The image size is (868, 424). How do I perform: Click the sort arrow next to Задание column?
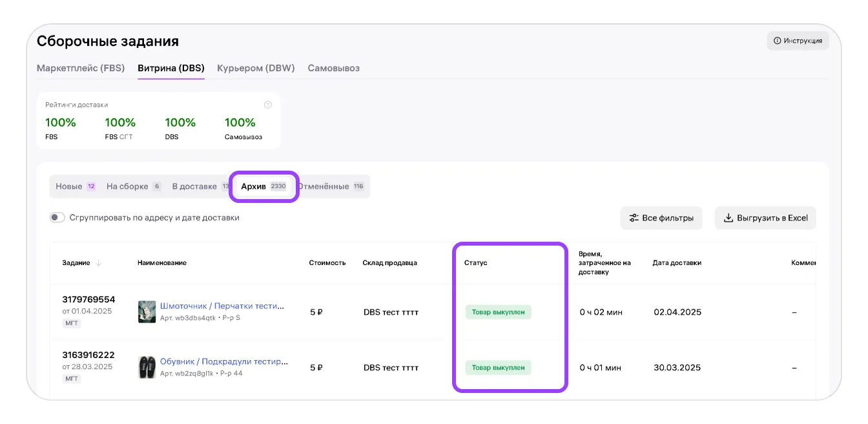99,263
